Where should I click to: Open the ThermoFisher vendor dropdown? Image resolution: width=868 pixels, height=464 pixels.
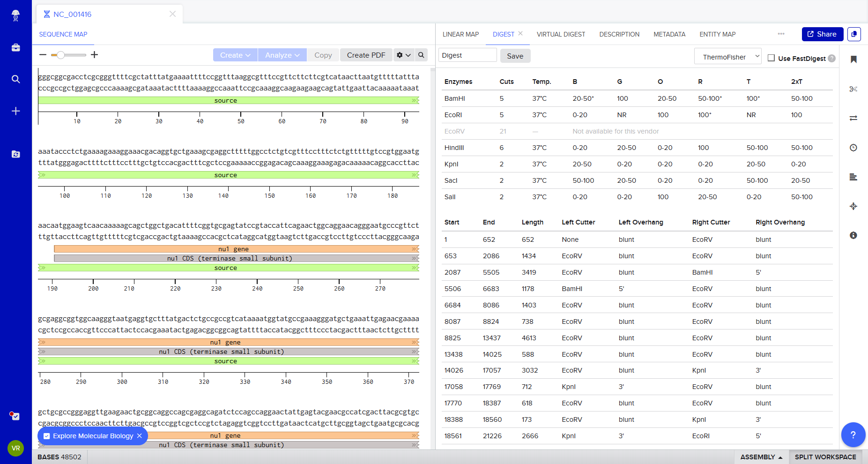[x=727, y=57]
